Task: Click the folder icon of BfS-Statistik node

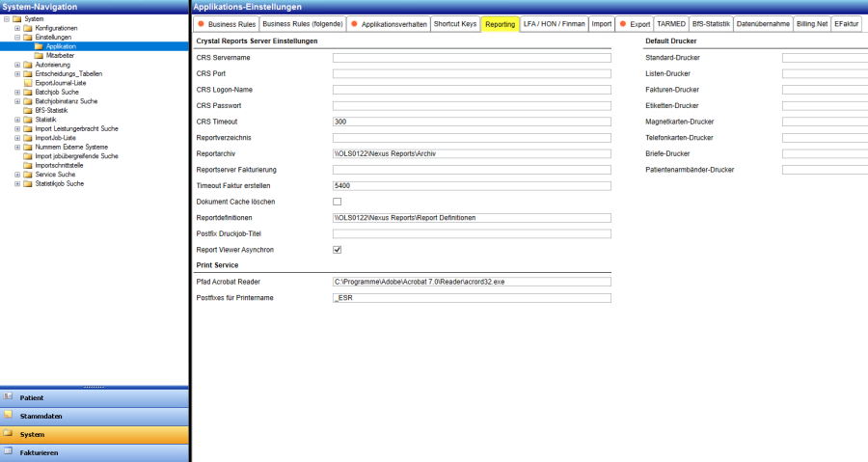Action: pyautogui.click(x=28, y=110)
